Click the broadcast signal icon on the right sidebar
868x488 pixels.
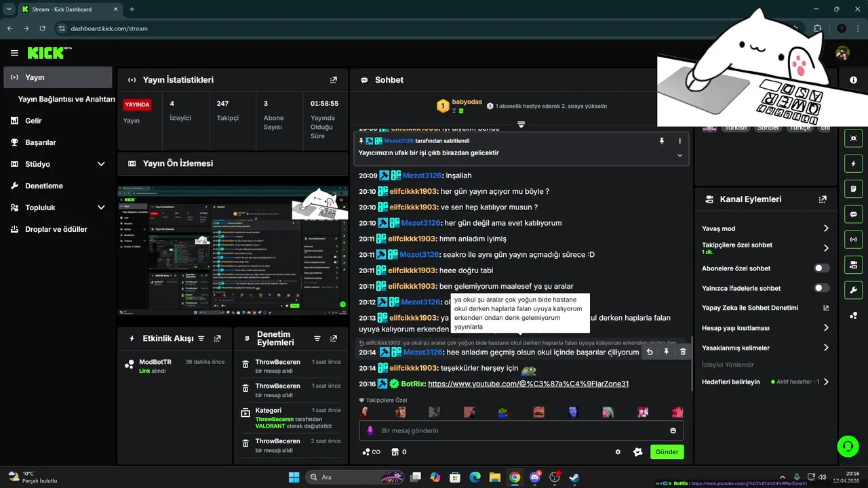pyautogui.click(x=853, y=239)
